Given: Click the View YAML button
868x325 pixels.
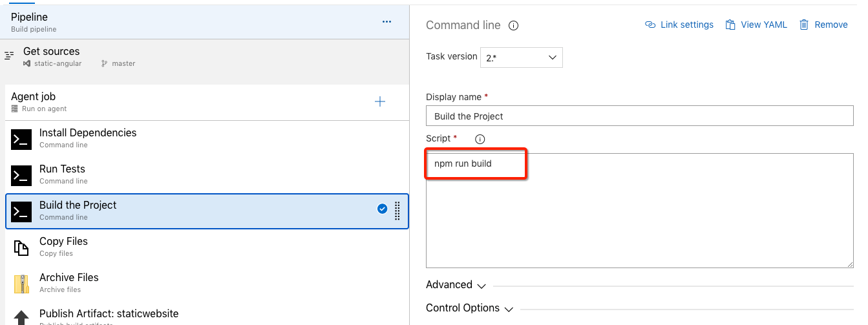Looking at the screenshot, I should click(756, 25).
